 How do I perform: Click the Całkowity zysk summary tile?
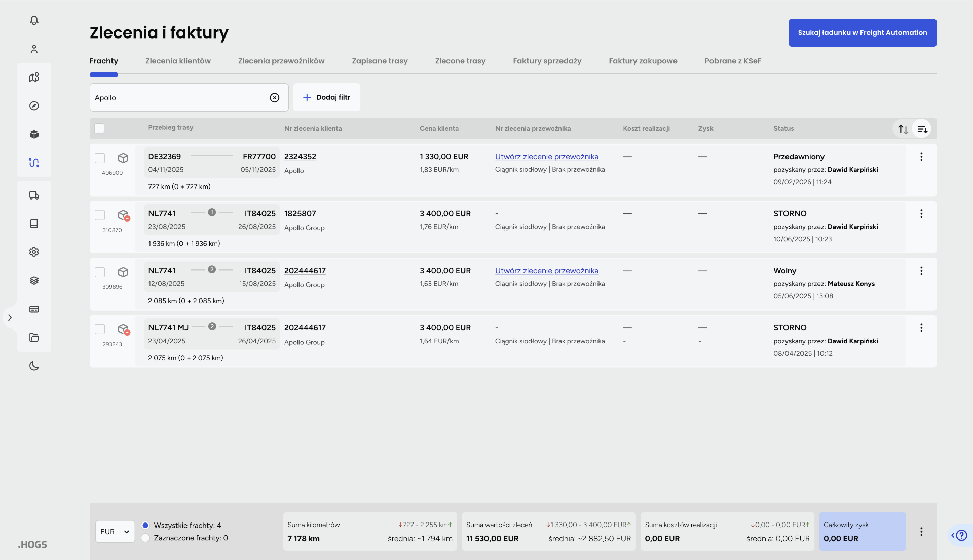coord(862,531)
